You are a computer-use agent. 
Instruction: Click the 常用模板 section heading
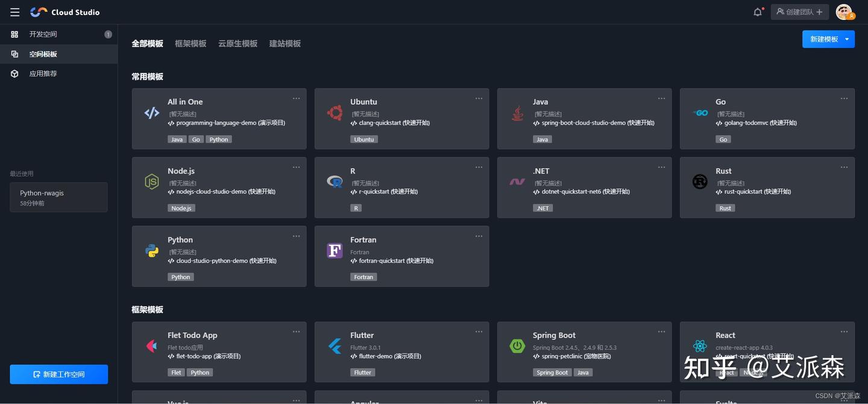tap(148, 77)
